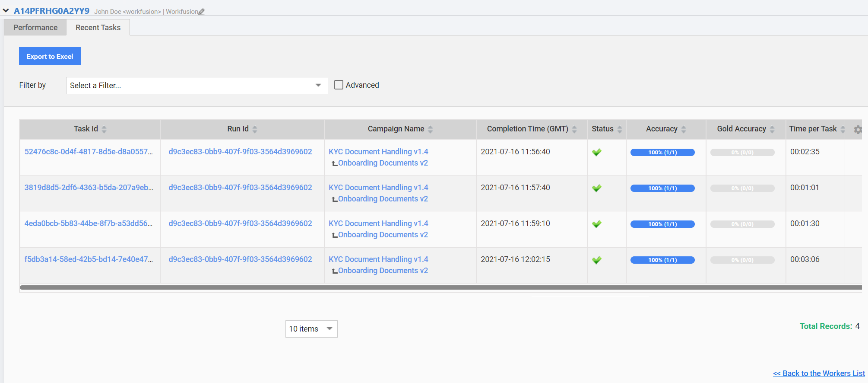Open Onboarding Documents v2 in row f5db3a14

pos(383,271)
